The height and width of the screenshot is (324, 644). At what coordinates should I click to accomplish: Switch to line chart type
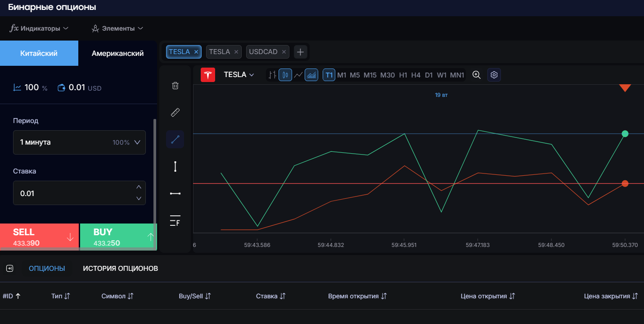click(298, 75)
